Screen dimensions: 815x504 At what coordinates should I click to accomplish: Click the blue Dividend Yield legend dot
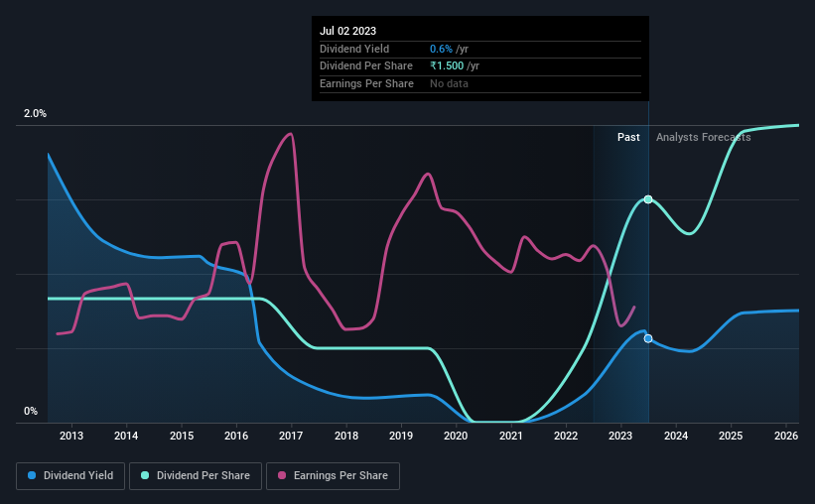point(32,475)
